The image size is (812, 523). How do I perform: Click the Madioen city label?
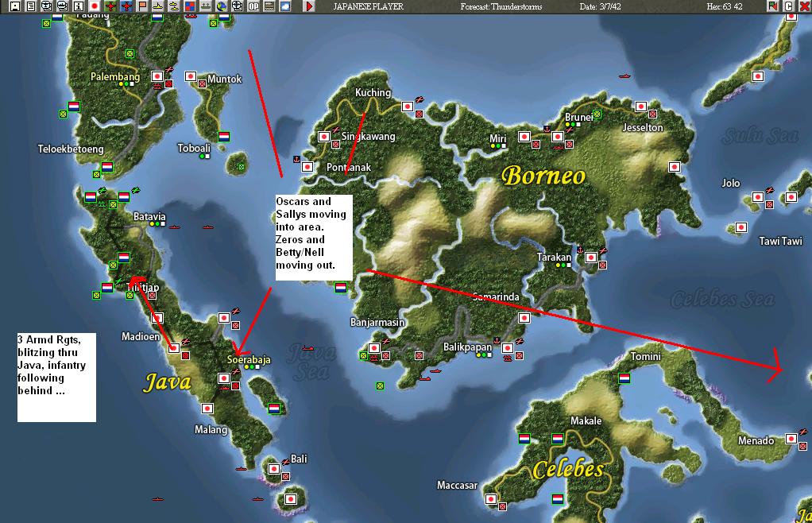pos(141,336)
